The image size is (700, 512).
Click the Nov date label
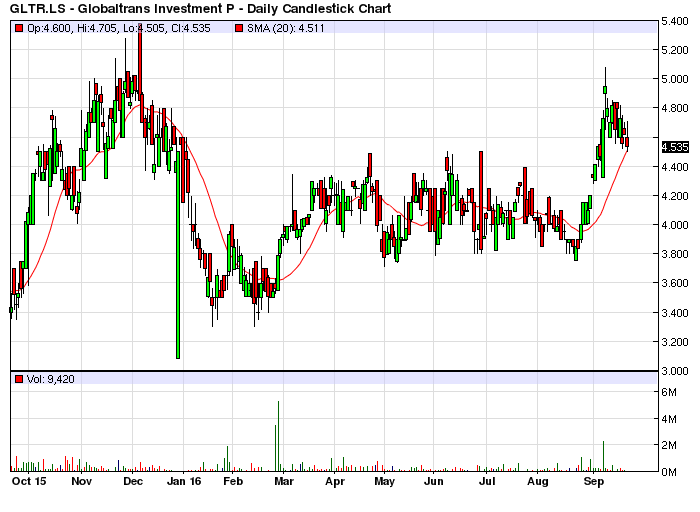[x=81, y=481]
